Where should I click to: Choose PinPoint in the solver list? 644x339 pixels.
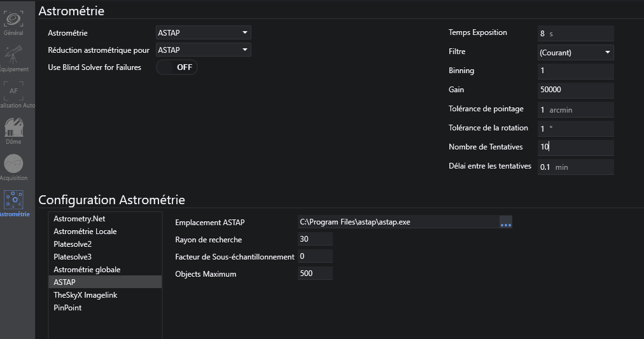67,308
